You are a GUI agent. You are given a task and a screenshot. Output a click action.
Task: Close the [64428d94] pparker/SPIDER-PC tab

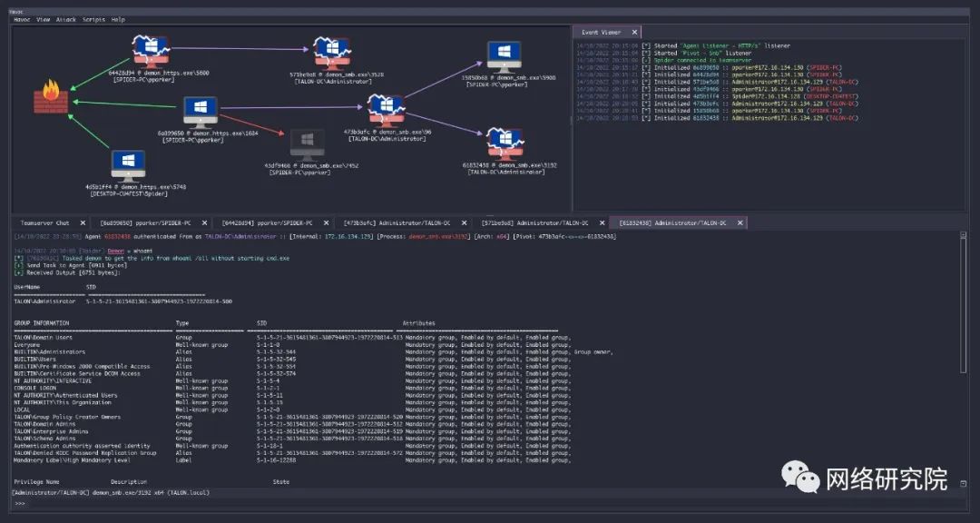click(327, 222)
